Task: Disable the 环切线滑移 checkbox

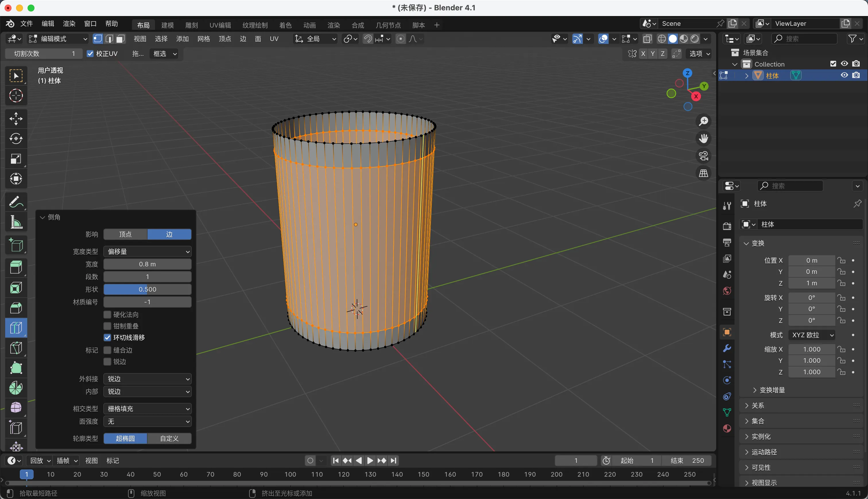Action: point(107,338)
